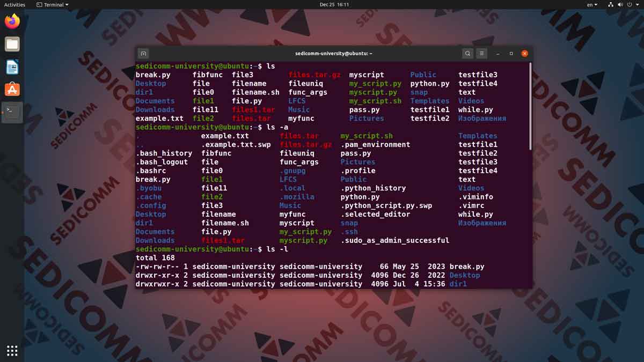Screen dimensions: 644x362
Task: Open the en keyboard layout dropdown
Action: (592, 4)
